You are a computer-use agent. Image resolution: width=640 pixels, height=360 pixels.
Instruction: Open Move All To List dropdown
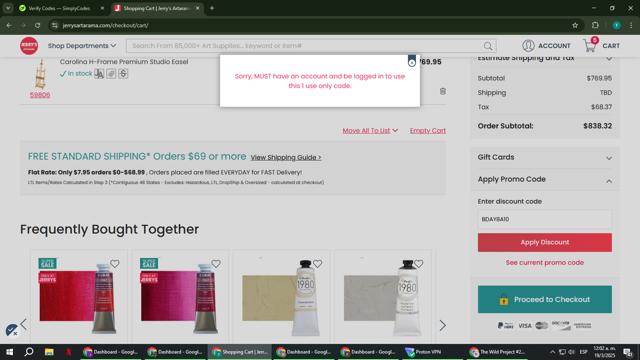[370, 131]
